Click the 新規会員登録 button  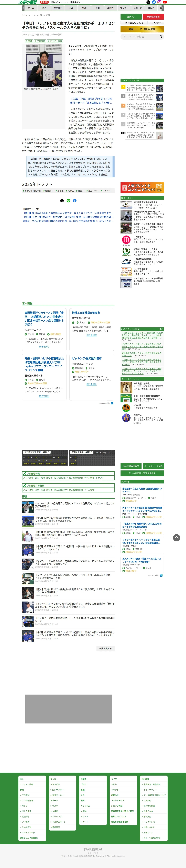[153, 16]
